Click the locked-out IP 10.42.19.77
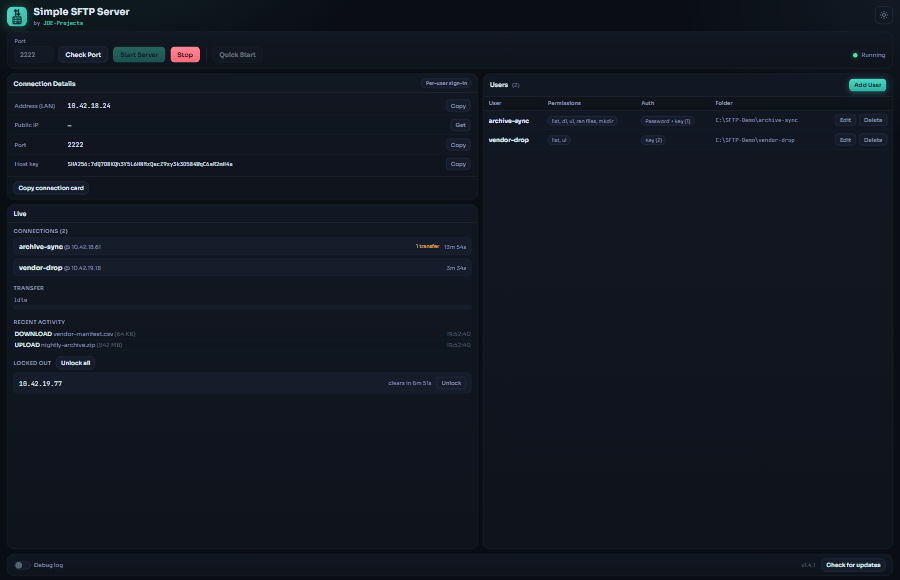Screen dimensions: 900x580 [x=40, y=384]
